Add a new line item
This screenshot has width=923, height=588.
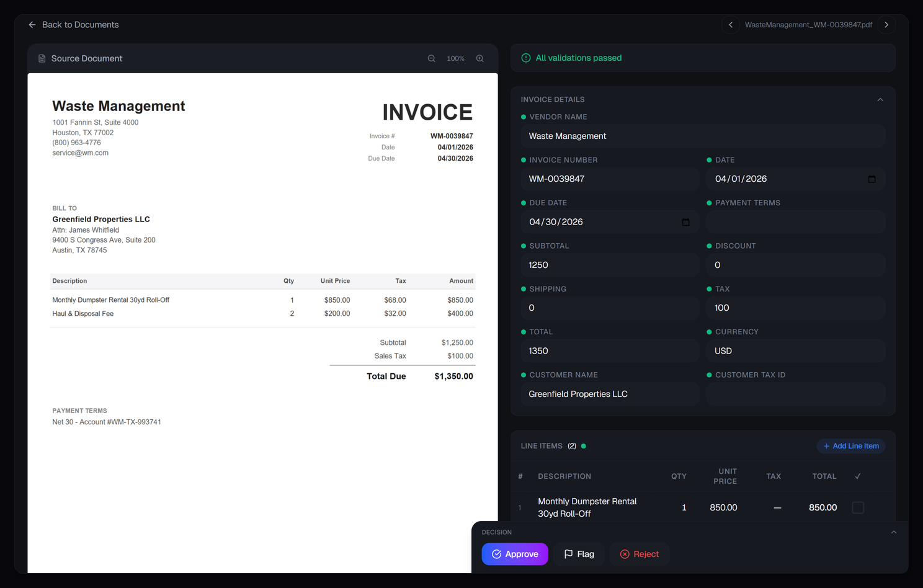[851, 446]
